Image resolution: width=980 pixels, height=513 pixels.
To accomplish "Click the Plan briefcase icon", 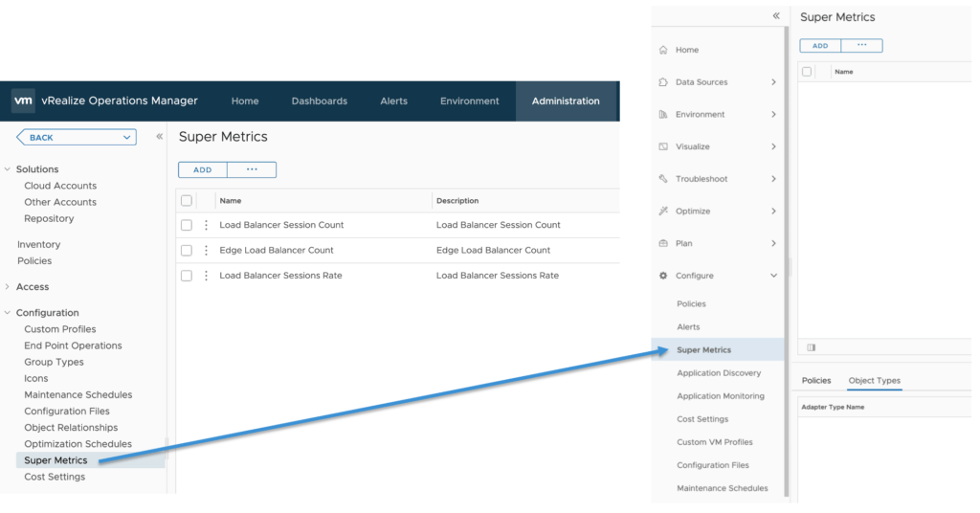I will point(663,243).
